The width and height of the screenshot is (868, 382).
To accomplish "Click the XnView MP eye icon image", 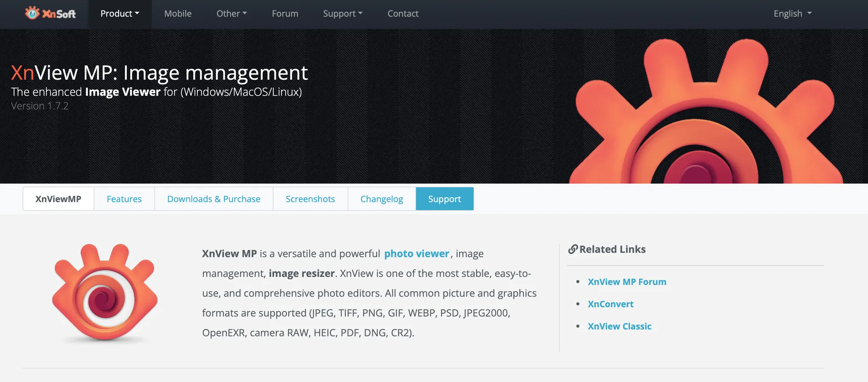I will (105, 293).
